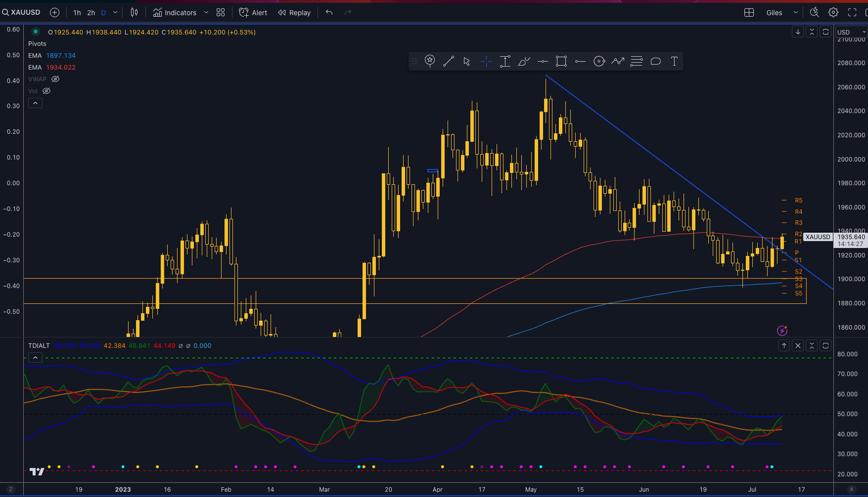The width and height of the screenshot is (868, 497).
Task: Select the Rectangle drawing tool
Action: pos(561,61)
